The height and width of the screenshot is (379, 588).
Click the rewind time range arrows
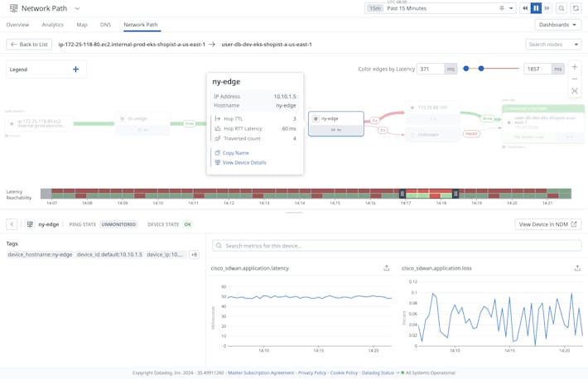pyautogui.click(x=525, y=8)
